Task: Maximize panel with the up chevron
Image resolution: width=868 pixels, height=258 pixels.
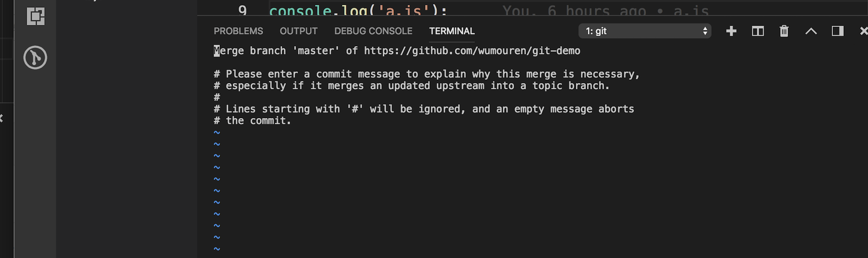Action: pyautogui.click(x=811, y=31)
